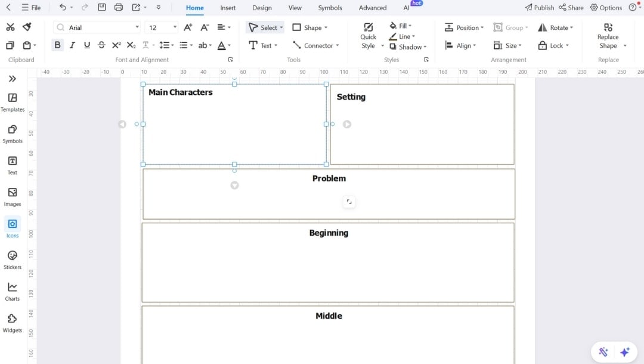Expand the quick access toolbar options
644x364 pixels.
[x=159, y=7]
